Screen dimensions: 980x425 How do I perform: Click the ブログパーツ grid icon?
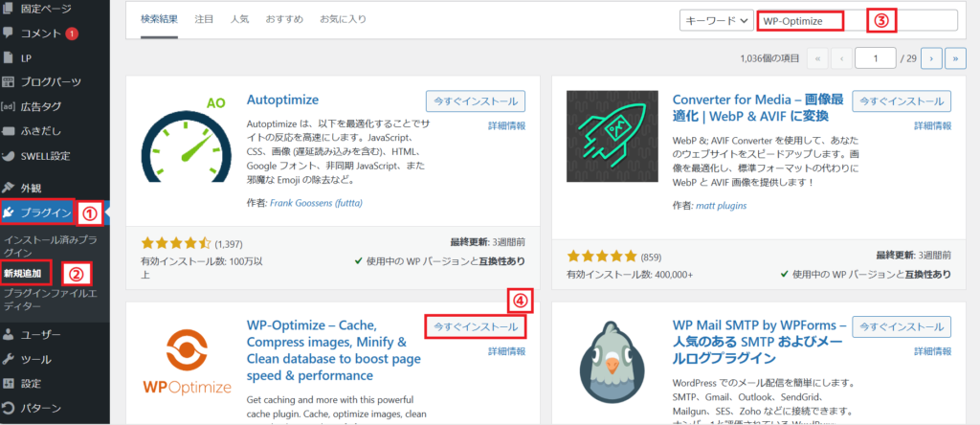click(8, 82)
